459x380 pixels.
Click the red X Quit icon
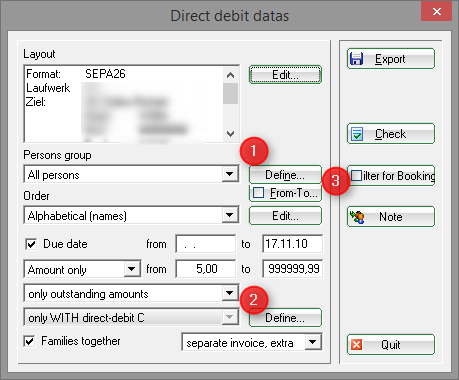pos(357,344)
